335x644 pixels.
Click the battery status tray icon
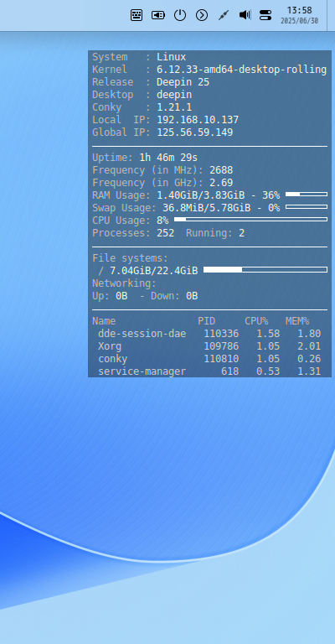[x=157, y=15]
